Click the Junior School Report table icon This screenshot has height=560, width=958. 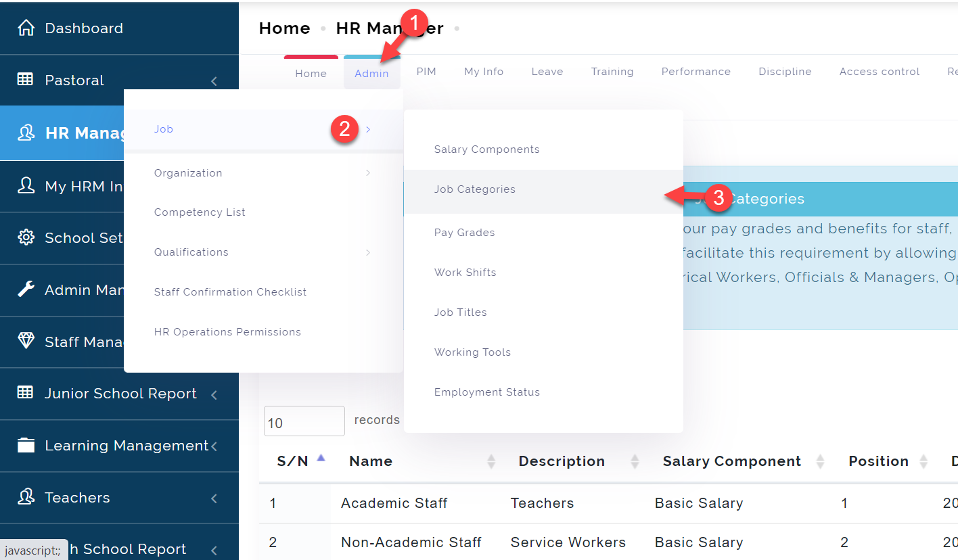pyautogui.click(x=25, y=392)
